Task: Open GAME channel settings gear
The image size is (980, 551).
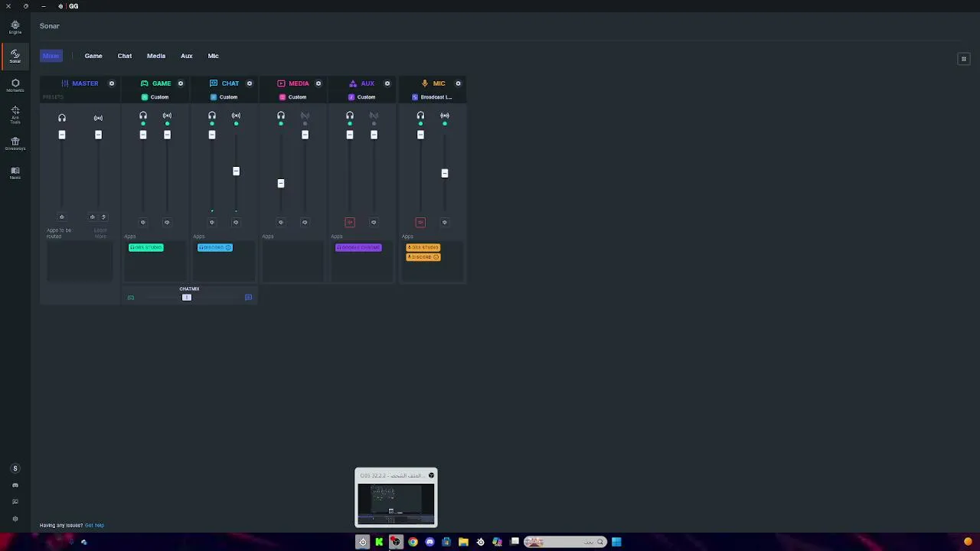Action: pyautogui.click(x=180, y=83)
